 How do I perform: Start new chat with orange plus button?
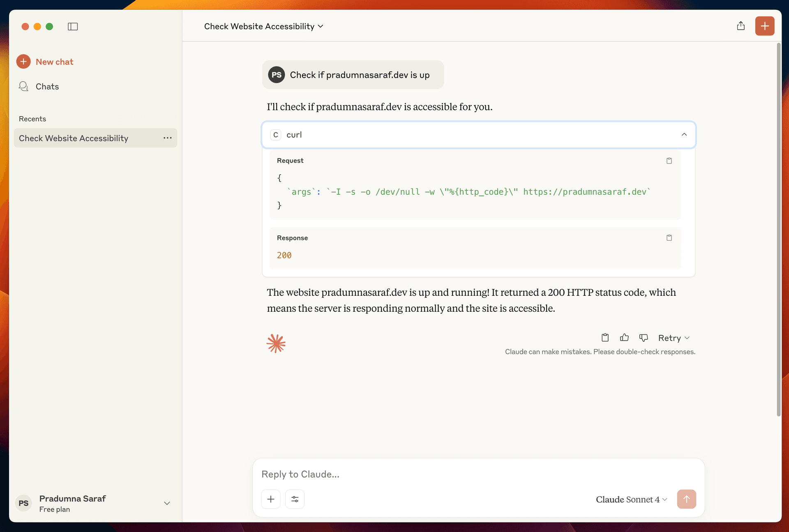(x=764, y=26)
